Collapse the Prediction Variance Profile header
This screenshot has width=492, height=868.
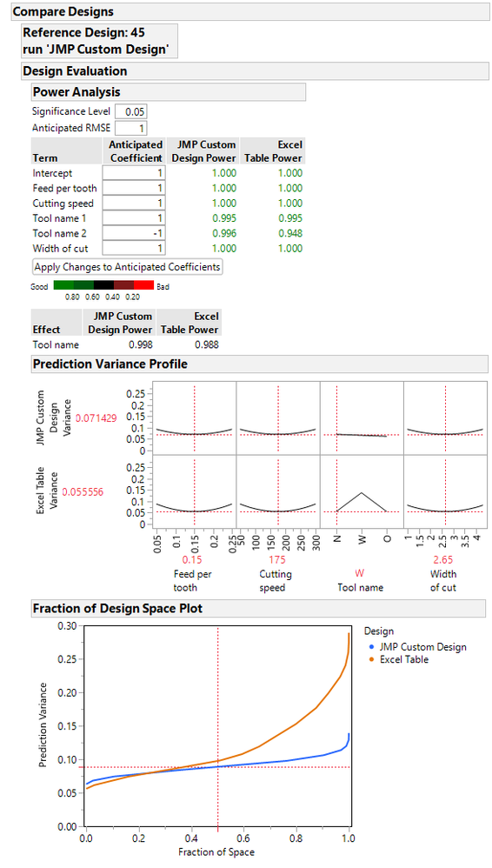point(260,364)
